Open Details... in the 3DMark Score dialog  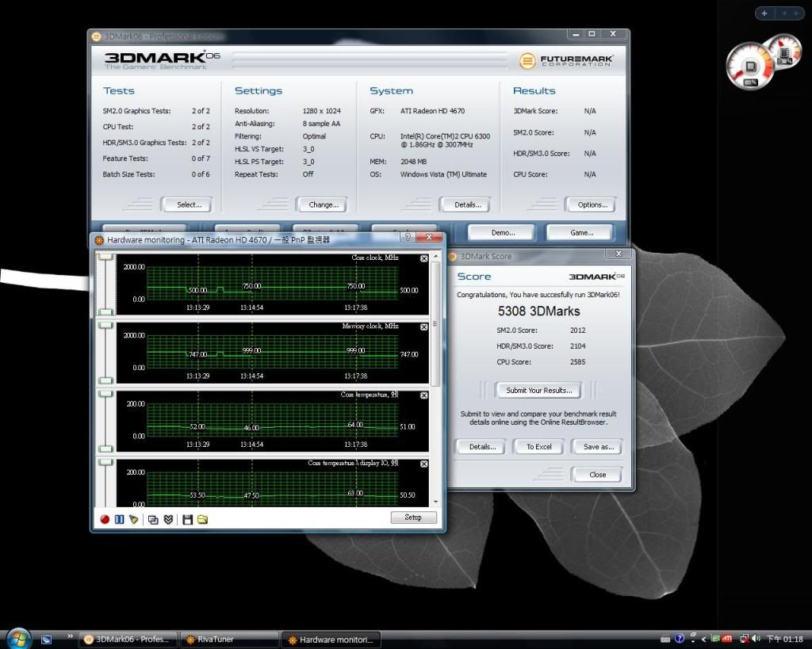coord(481,447)
